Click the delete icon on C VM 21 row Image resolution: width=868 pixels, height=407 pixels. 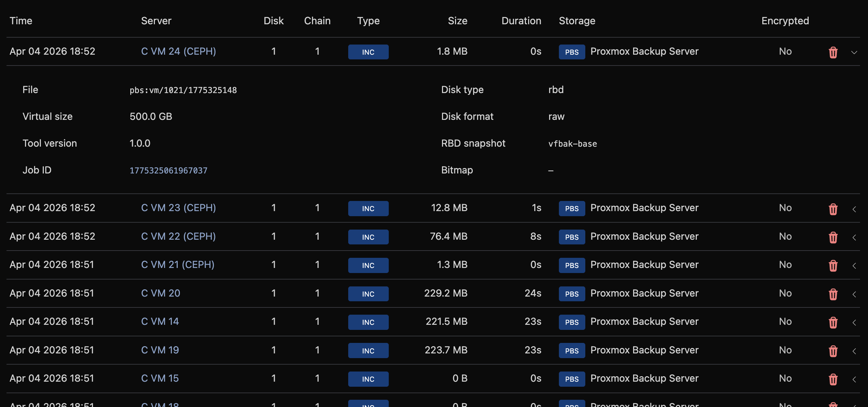click(833, 266)
